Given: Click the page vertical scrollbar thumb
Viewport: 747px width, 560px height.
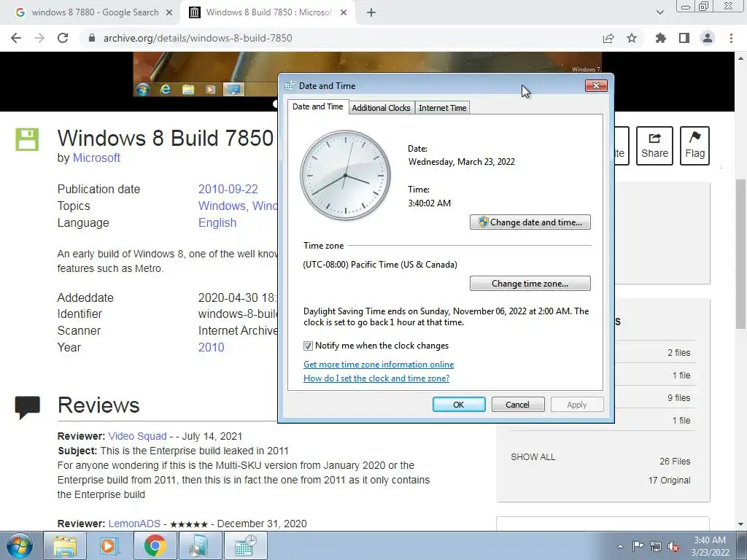Looking at the screenshot, I should point(740,253).
